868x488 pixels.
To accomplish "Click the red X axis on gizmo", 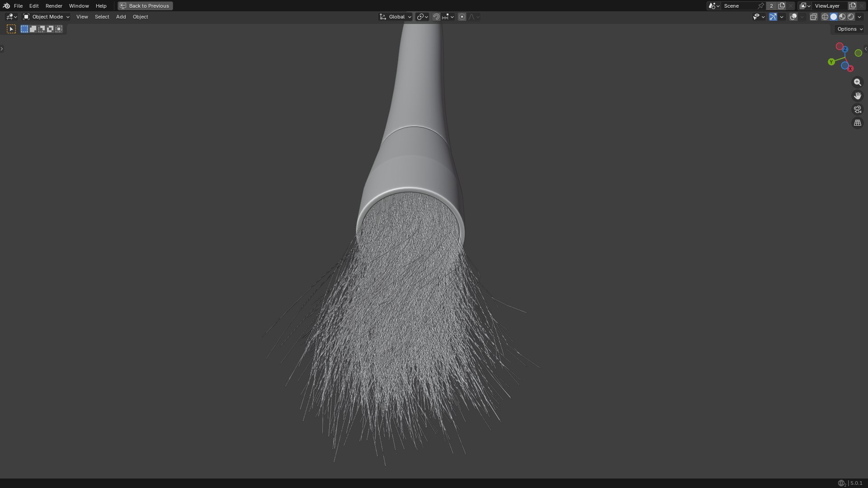I will (850, 69).
